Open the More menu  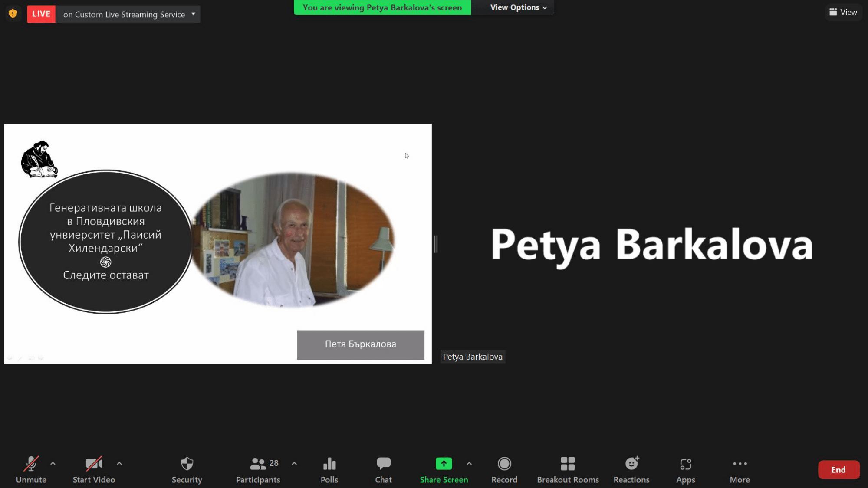tap(740, 469)
